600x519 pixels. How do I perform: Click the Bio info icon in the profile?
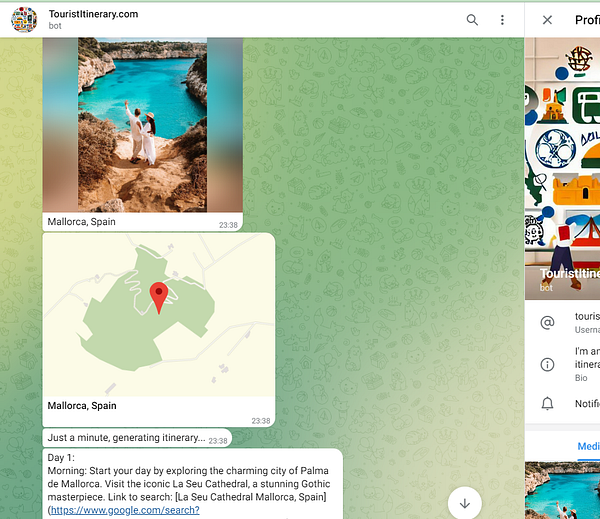(547, 364)
